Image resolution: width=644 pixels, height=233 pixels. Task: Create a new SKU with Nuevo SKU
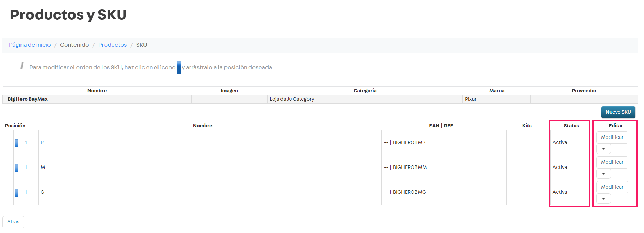[x=618, y=112]
